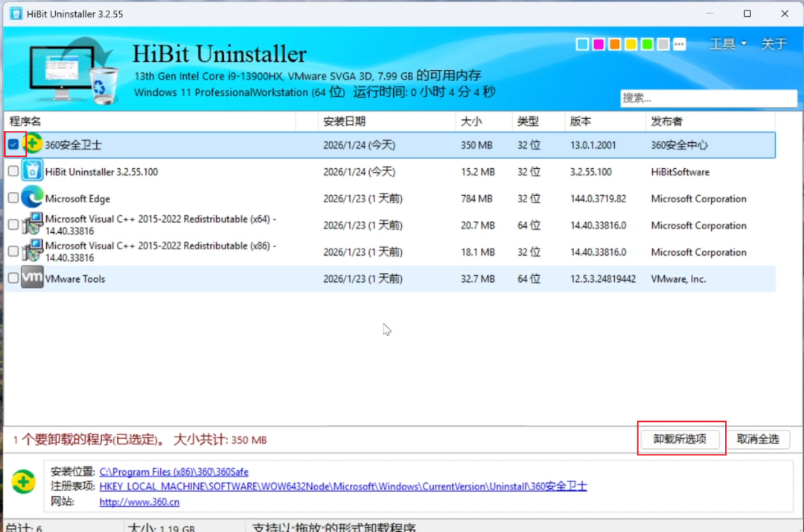Click the 360 logo in details panel
The image size is (804, 532).
pos(24,481)
